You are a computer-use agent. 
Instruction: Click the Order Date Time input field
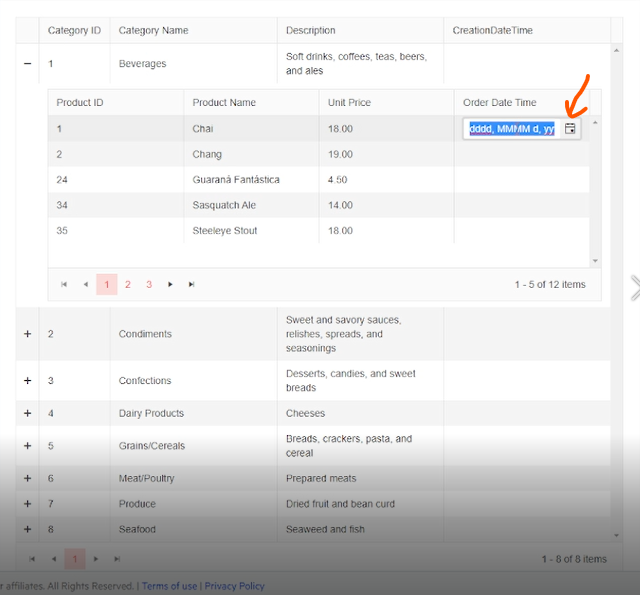point(511,129)
